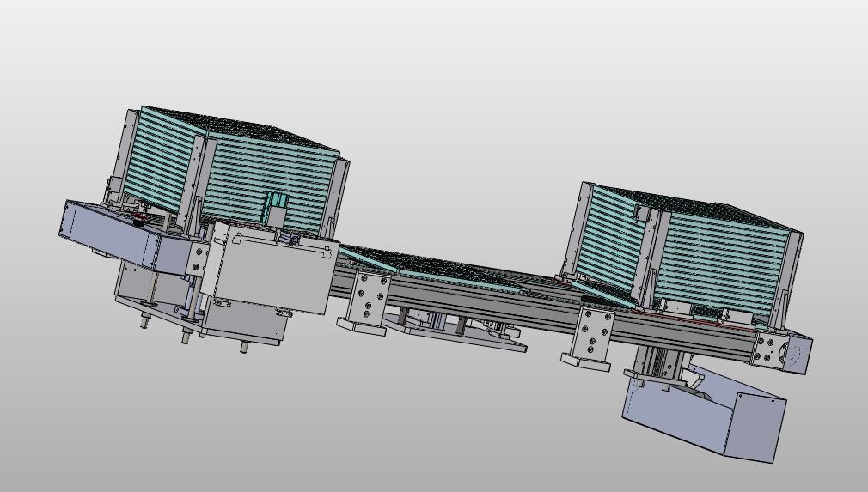Pick the blue-gray box at the far left end
The image size is (868, 492).
pyautogui.click(x=133, y=238)
